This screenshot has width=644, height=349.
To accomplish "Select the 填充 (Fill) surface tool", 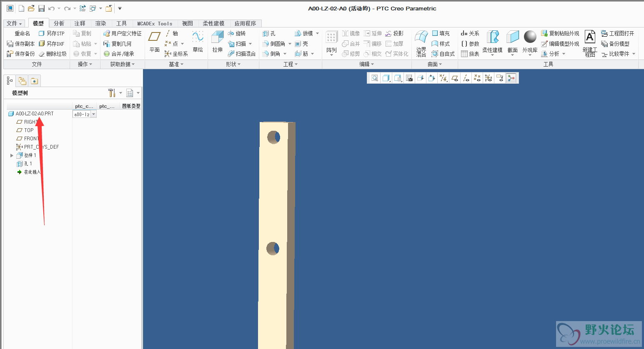I will (x=441, y=33).
